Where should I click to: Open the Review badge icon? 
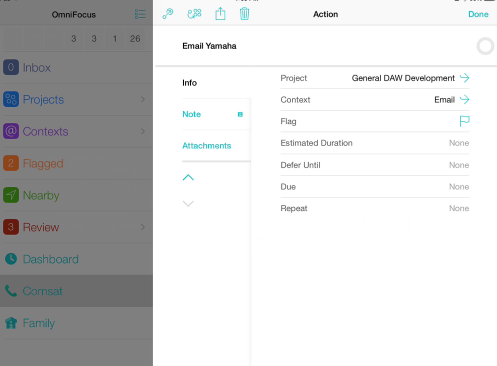[x=11, y=227]
